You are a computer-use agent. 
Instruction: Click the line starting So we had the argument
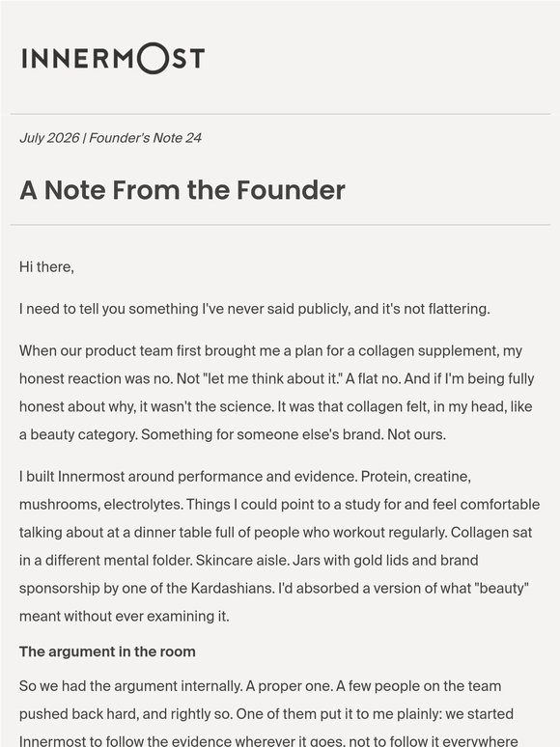[261, 686]
